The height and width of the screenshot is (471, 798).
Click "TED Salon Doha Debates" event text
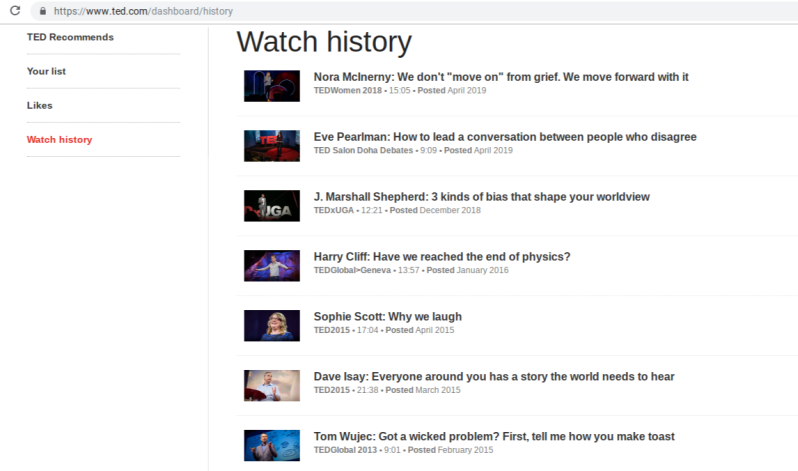(363, 151)
